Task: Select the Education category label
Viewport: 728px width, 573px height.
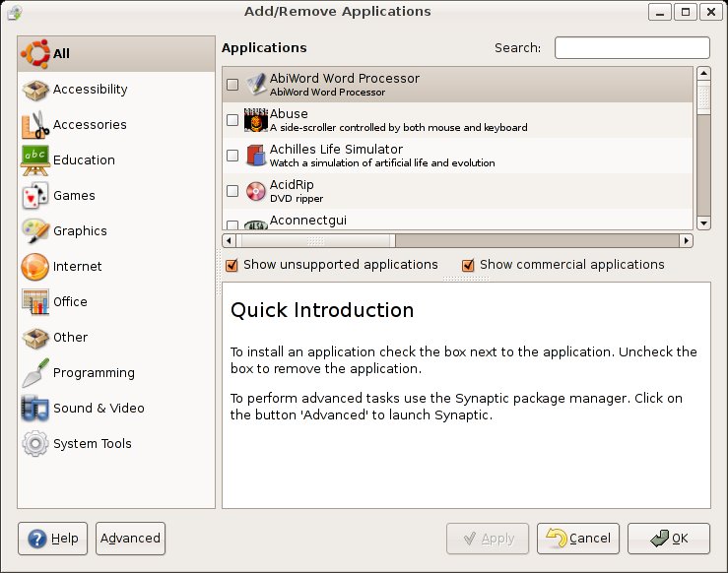Action: point(84,160)
